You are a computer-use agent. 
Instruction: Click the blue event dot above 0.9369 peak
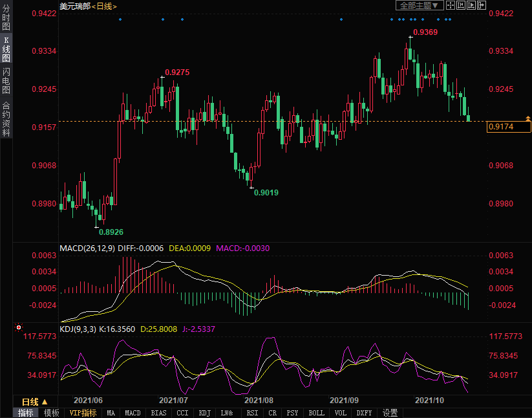point(411,19)
